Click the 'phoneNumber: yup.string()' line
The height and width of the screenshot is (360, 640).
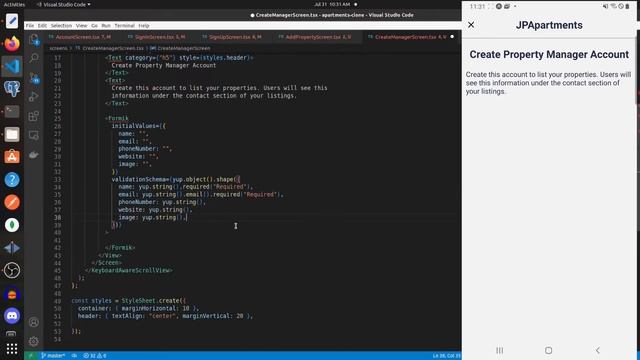(x=162, y=202)
